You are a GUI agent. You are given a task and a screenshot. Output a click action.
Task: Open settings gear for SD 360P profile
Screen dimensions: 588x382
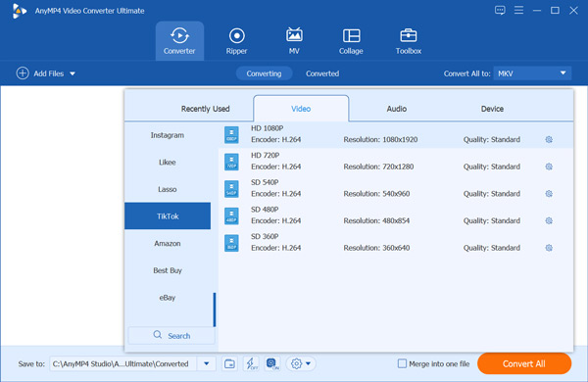click(x=549, y=248)
